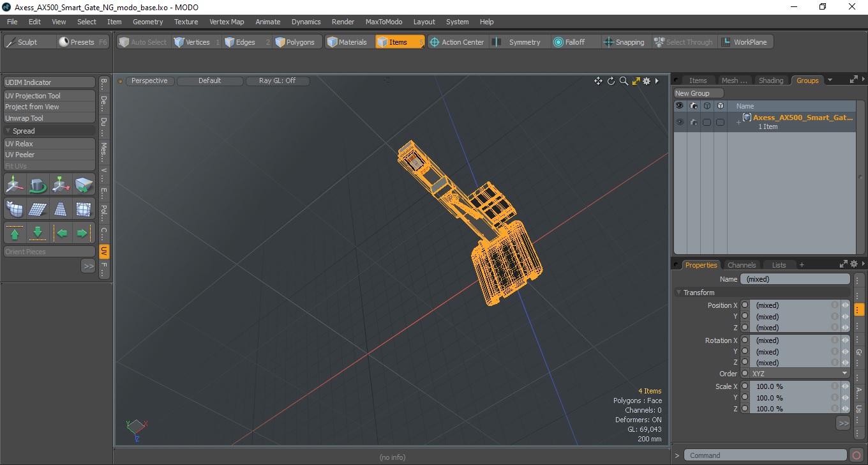
Task: Click the align UVs right arrow icon
Action: pos(84,232)
